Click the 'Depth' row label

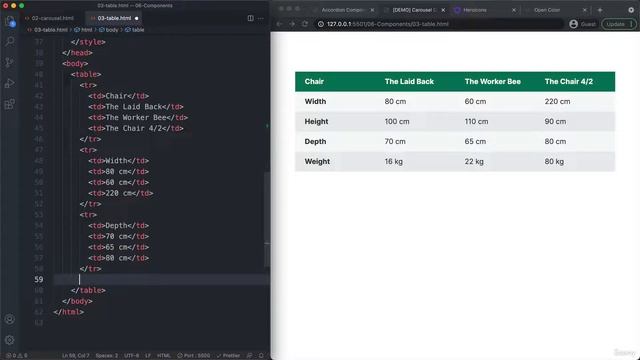[x=315, y=142]
